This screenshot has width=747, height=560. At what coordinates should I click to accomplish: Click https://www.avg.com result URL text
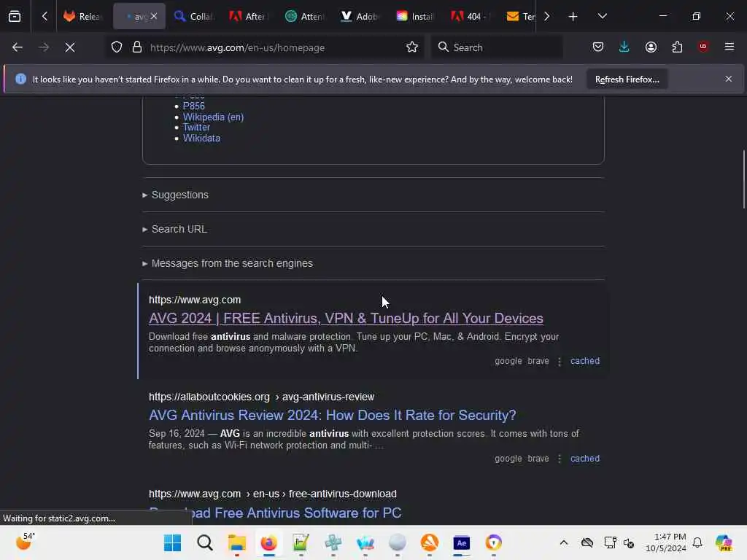click(x=195, y=300)
